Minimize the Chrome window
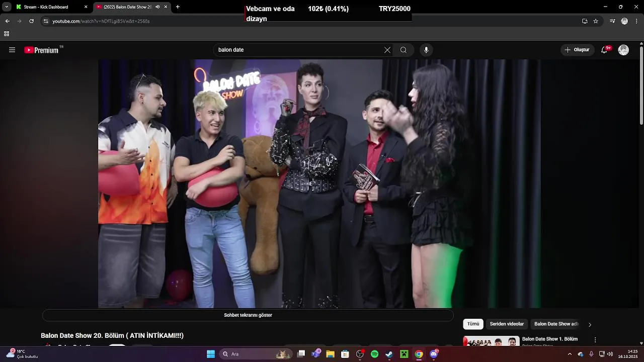 pyautogui.click(x=605, y=7)
